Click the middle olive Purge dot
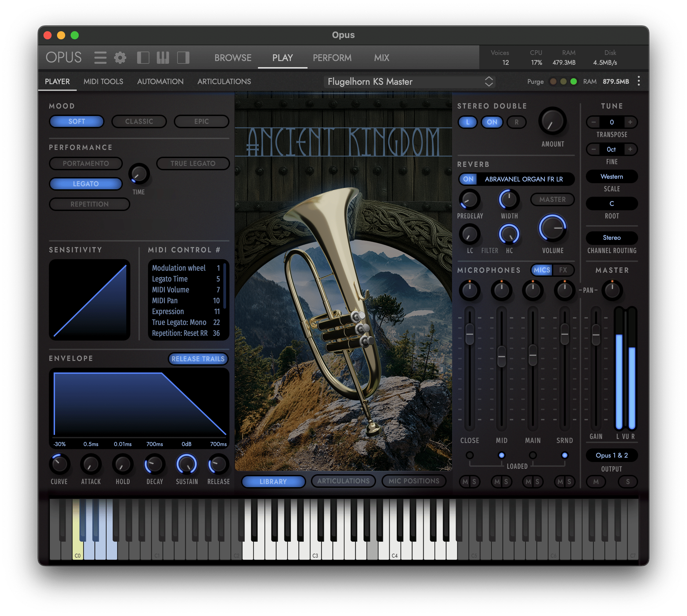The image size is (687, 616). (x=563, y=81)
